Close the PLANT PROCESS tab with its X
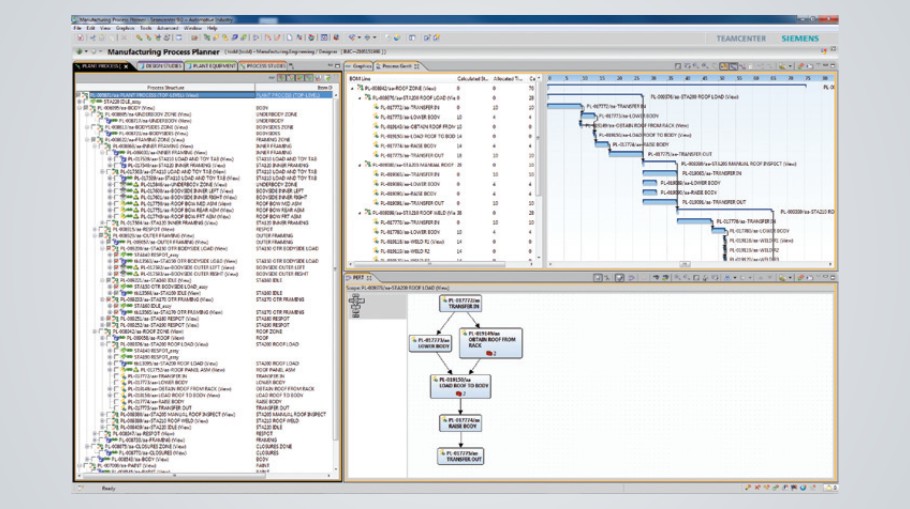 click(127, 66)
